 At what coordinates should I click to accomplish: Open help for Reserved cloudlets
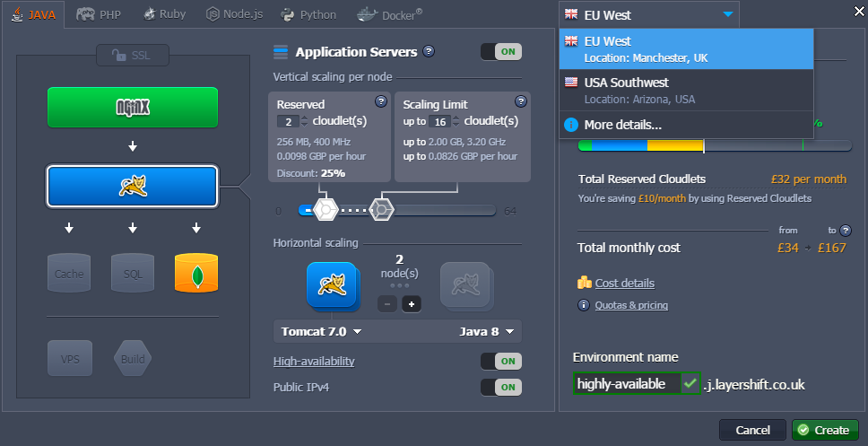coord(381,101)
